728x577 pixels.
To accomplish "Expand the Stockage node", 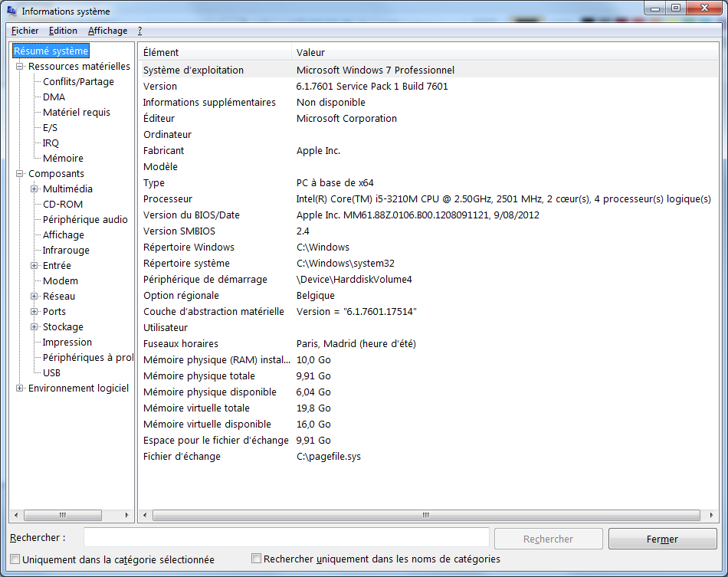I will pos(34,326).
